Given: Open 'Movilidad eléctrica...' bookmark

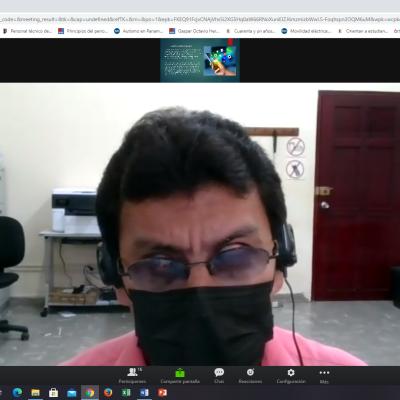Looking at the screenshot, I should point(306,31).
